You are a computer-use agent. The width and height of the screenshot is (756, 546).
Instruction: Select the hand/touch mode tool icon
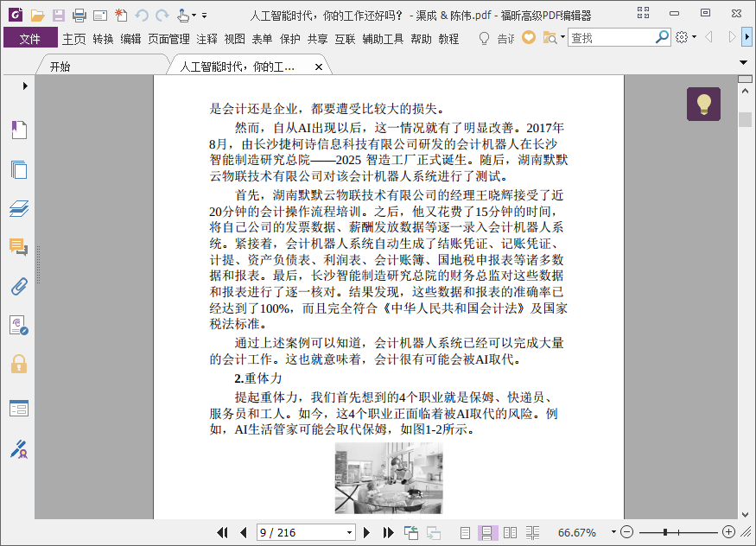(x=183, y=16)
